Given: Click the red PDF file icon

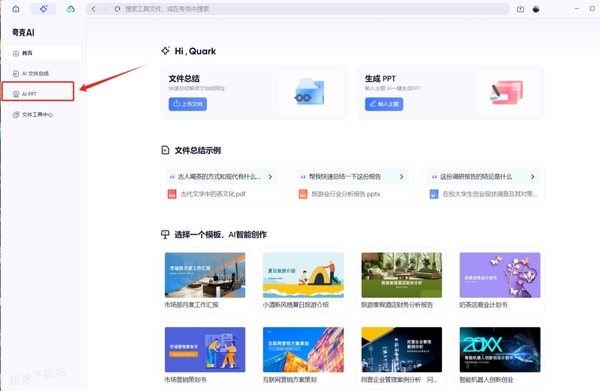Looking at the screenshot, I should (172, 194).
